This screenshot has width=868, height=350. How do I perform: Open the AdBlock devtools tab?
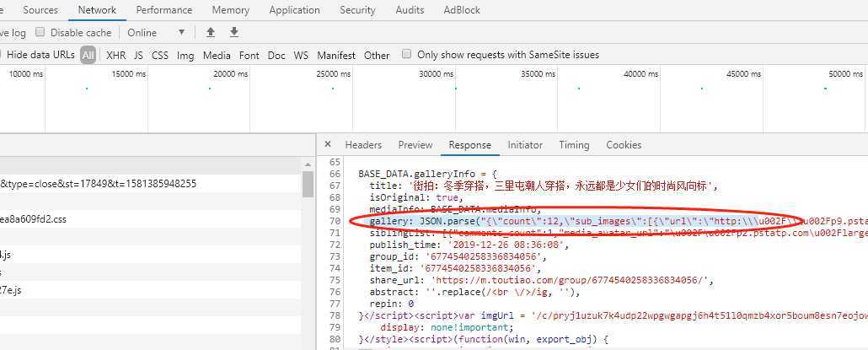462,10
